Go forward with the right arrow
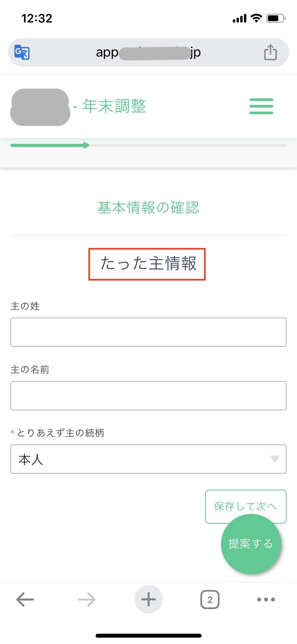The image size is (297, 644). [87, 599]
